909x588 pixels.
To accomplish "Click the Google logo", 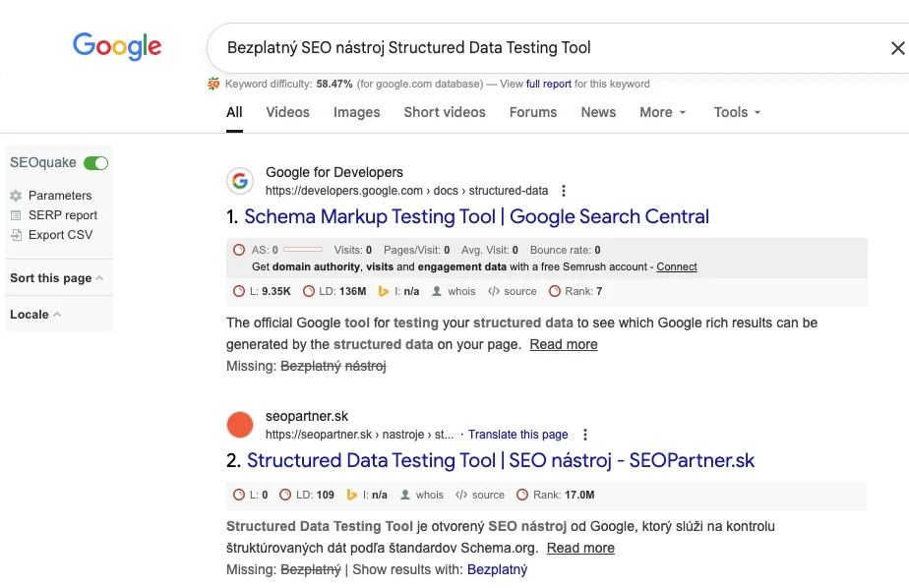I will pyautogui.click(x=117, y=46).
